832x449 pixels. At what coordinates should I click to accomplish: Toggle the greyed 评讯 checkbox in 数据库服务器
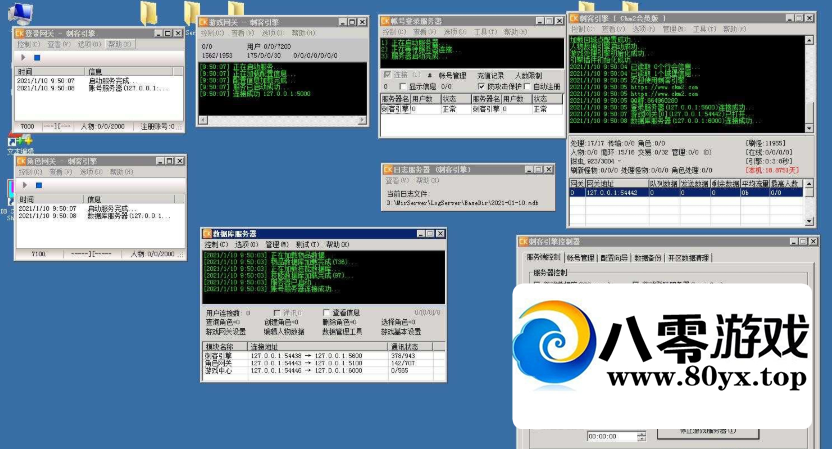pyautogui.click(x=276, y=313)
